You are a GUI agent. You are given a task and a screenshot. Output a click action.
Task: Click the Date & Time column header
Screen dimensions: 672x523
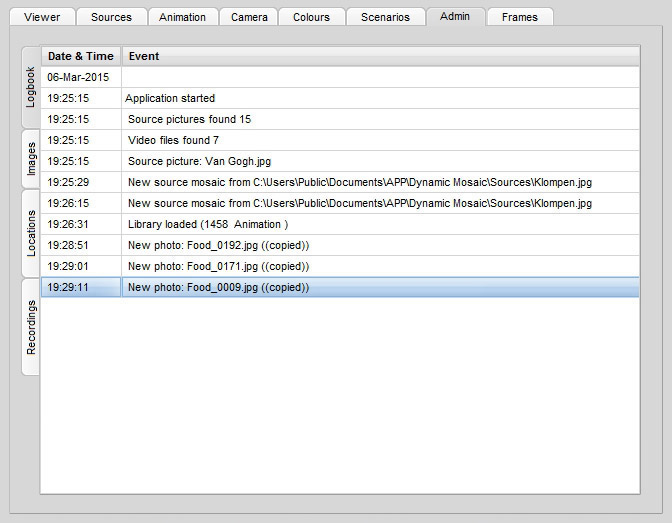click(82, 56)
